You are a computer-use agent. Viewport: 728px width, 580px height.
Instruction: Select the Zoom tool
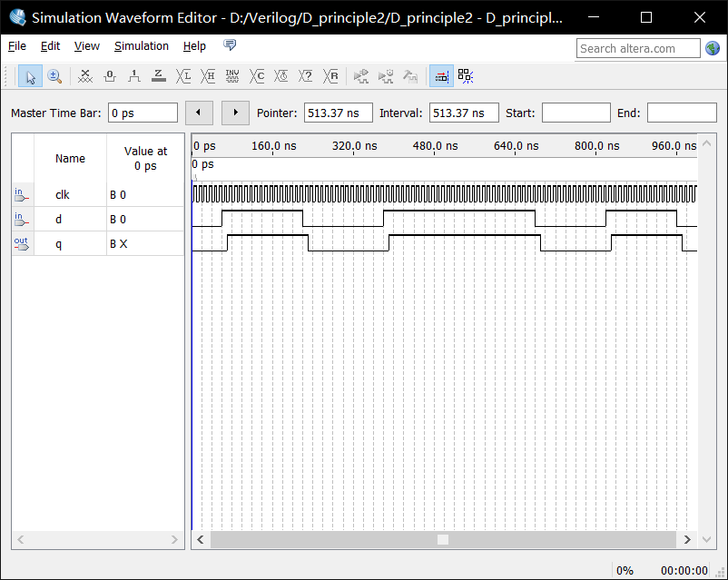pos(54,76)
